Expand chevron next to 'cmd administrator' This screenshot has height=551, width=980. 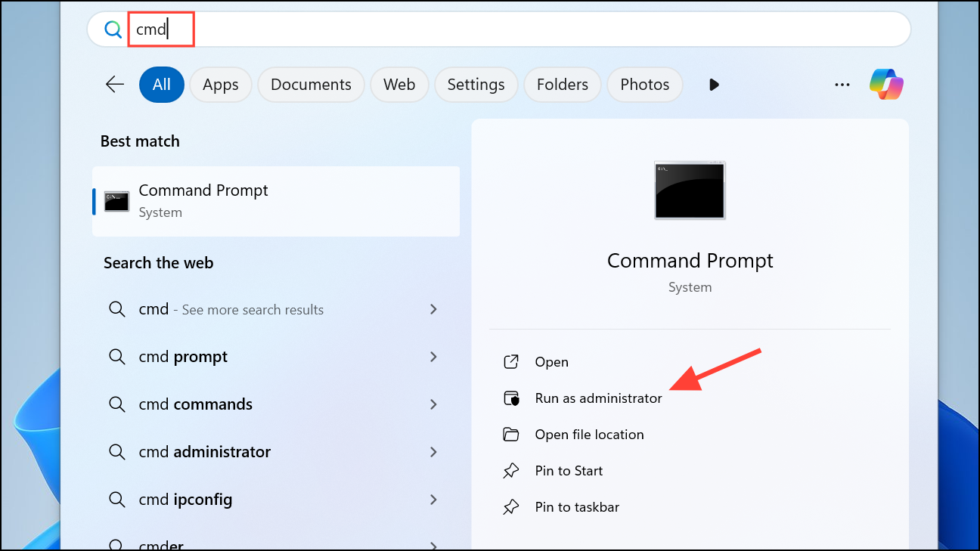point(433,452)
